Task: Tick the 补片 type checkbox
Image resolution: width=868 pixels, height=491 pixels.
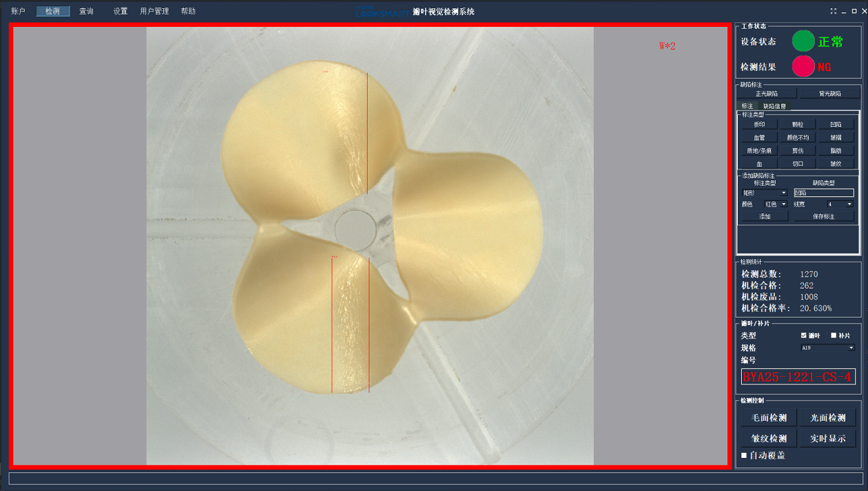Action: [x=834, y=335]
